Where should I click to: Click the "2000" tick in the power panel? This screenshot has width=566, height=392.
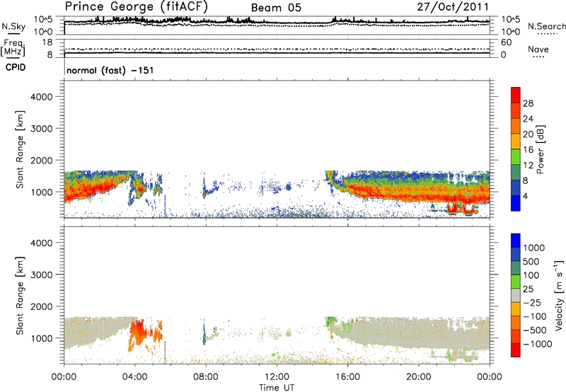click(x=42, y=160)
